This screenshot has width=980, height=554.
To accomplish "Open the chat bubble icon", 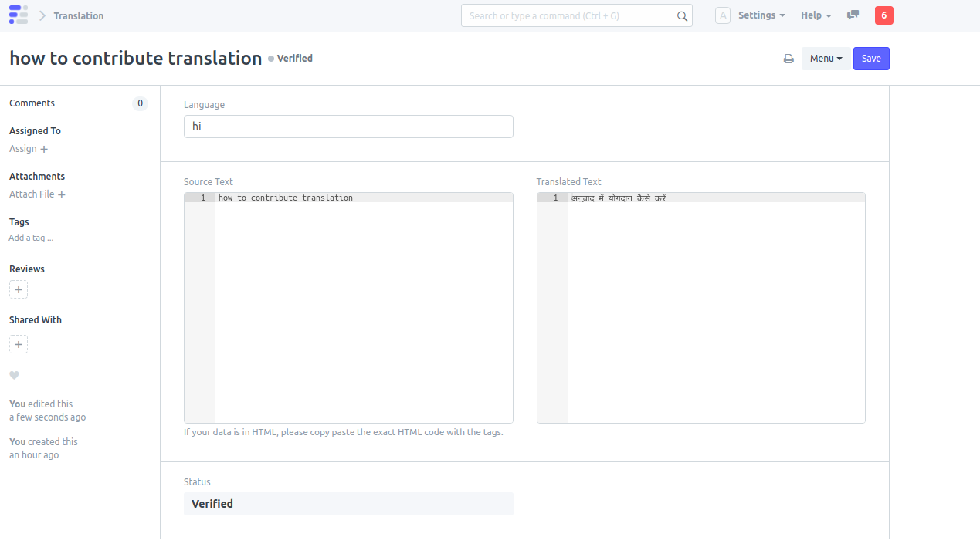I will pyautogui.click(x=853, y=15).
